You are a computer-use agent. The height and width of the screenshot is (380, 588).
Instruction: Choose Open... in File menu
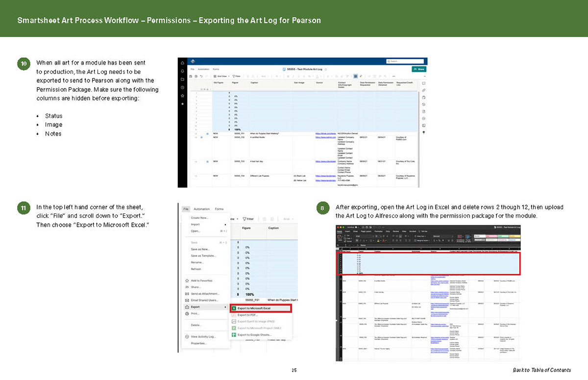coord(196,231)
